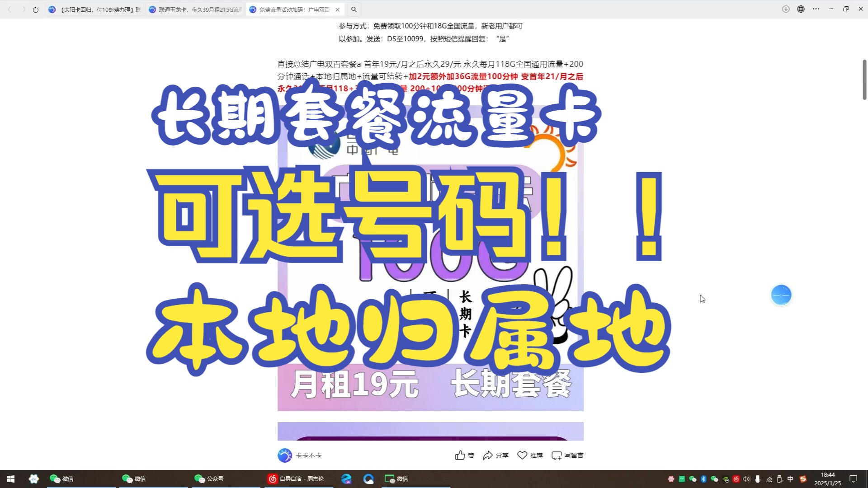Click the bird app icon in taskbar
The image size is (868, 488).
(34, 479)
